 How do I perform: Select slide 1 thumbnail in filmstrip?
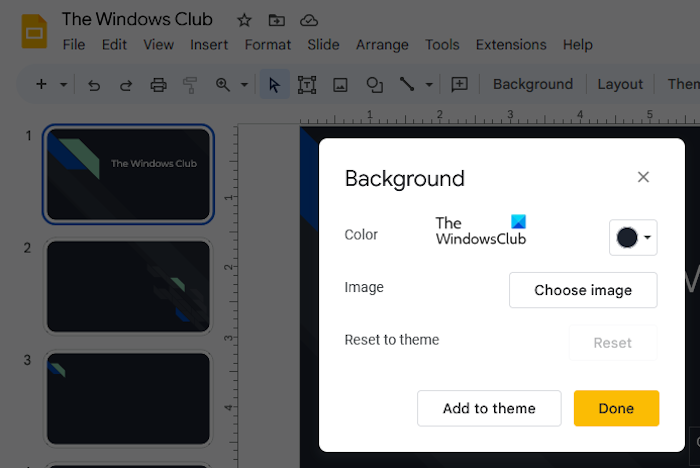[129, 174]
